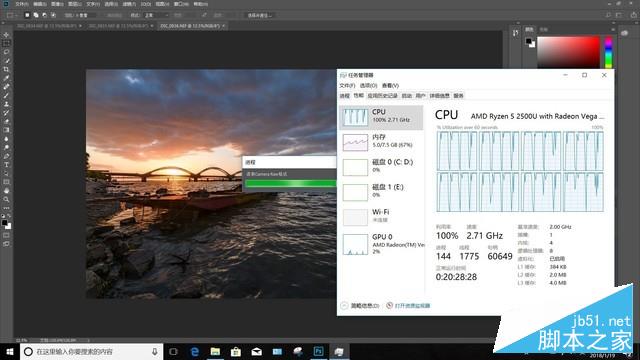Open Task Manager 选项(O) menu

pos(368,85)
